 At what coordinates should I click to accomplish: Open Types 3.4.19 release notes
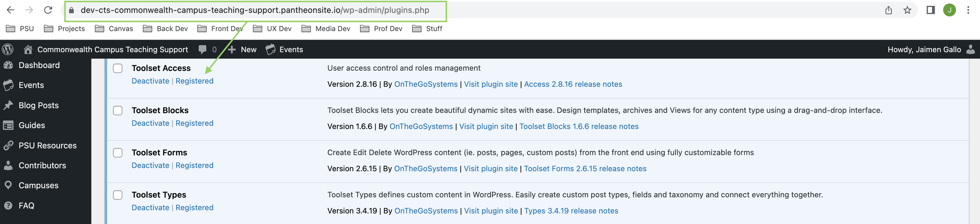571,211
